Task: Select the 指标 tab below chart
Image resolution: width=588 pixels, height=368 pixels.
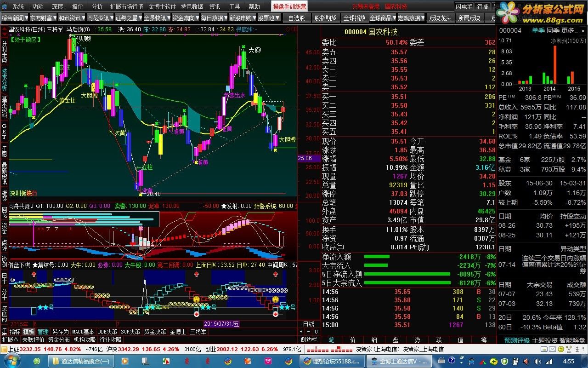Action: (15, 331)
